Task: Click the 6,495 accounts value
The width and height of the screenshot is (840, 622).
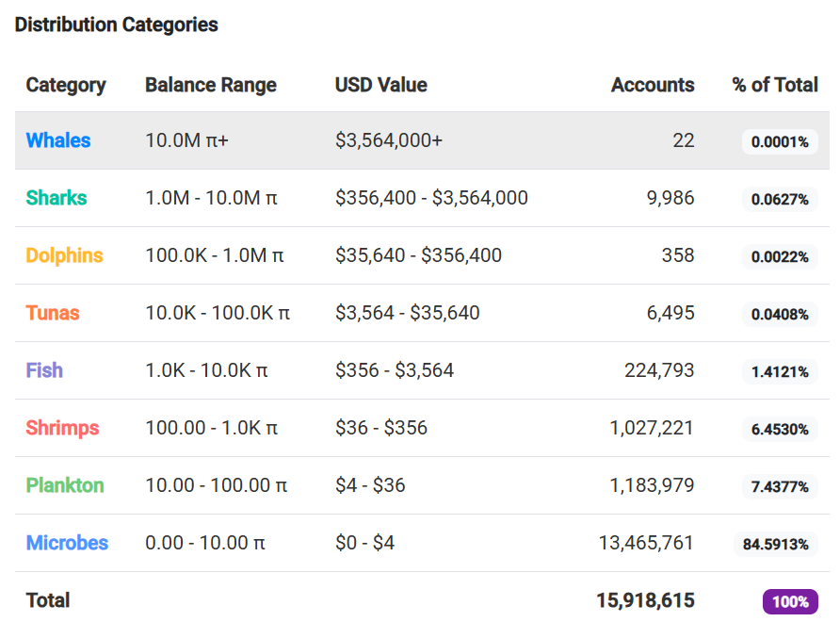Action: [670, 313]
